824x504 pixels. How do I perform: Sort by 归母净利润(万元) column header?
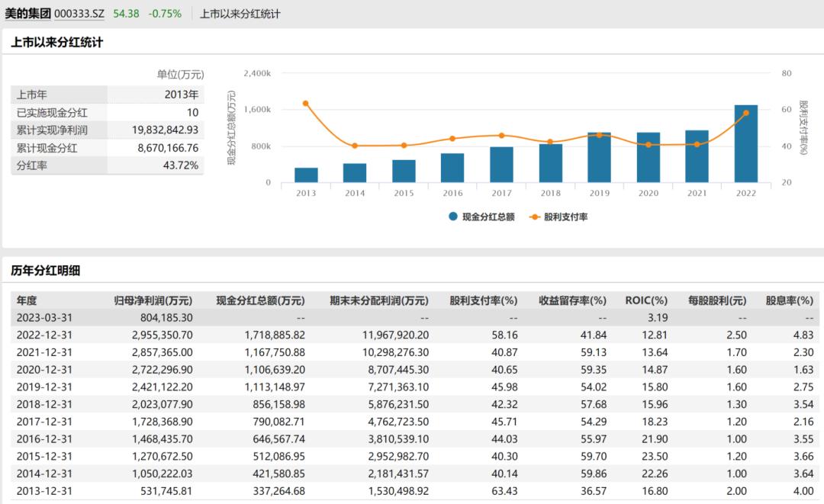(x=153, y=300)
